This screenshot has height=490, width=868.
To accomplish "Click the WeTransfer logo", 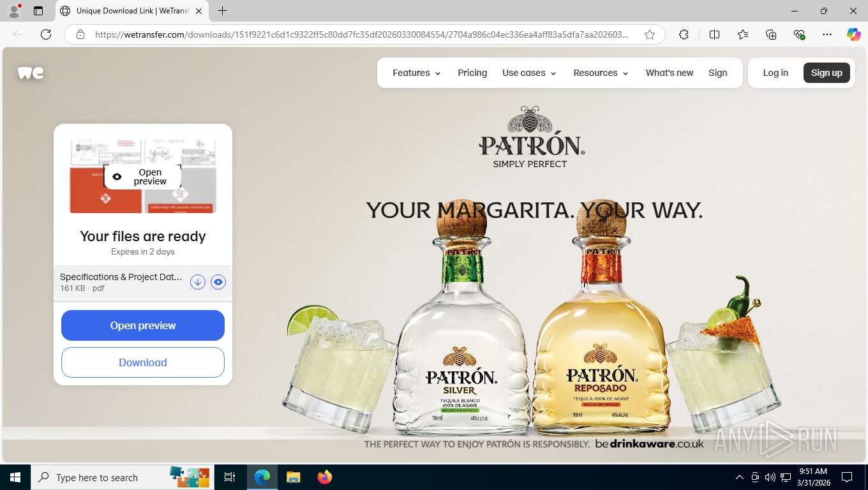I will click(x=31, y=73).
